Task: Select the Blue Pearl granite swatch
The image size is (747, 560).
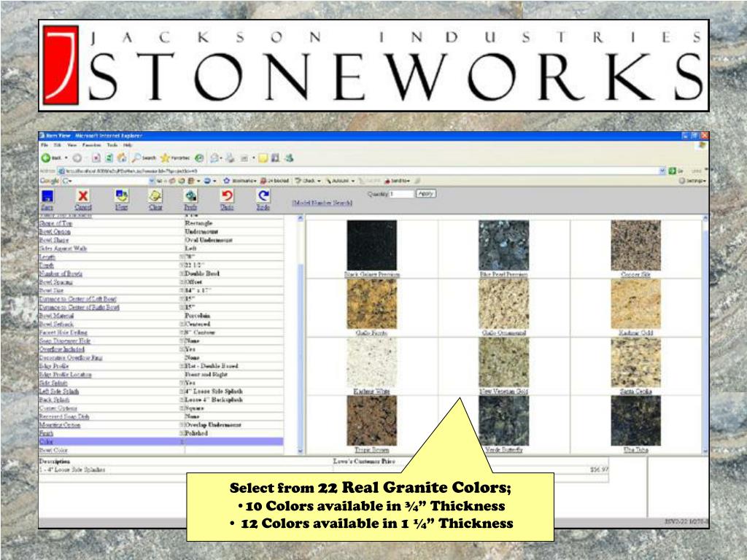Action: pos(503,245)
